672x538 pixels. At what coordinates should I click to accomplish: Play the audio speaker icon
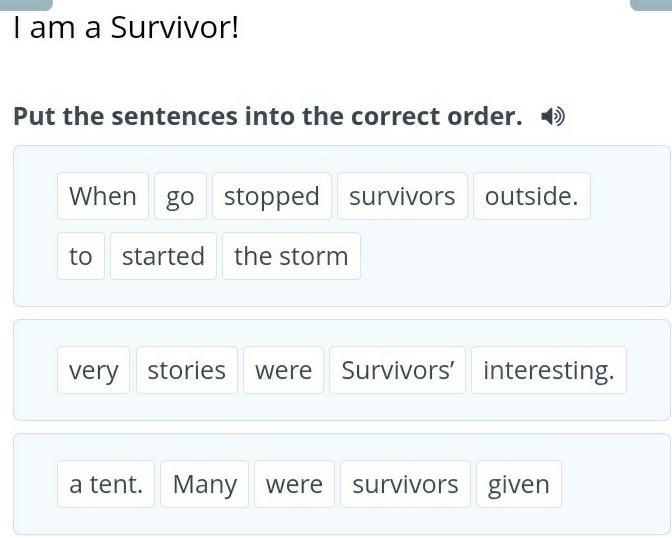[552, 117]
